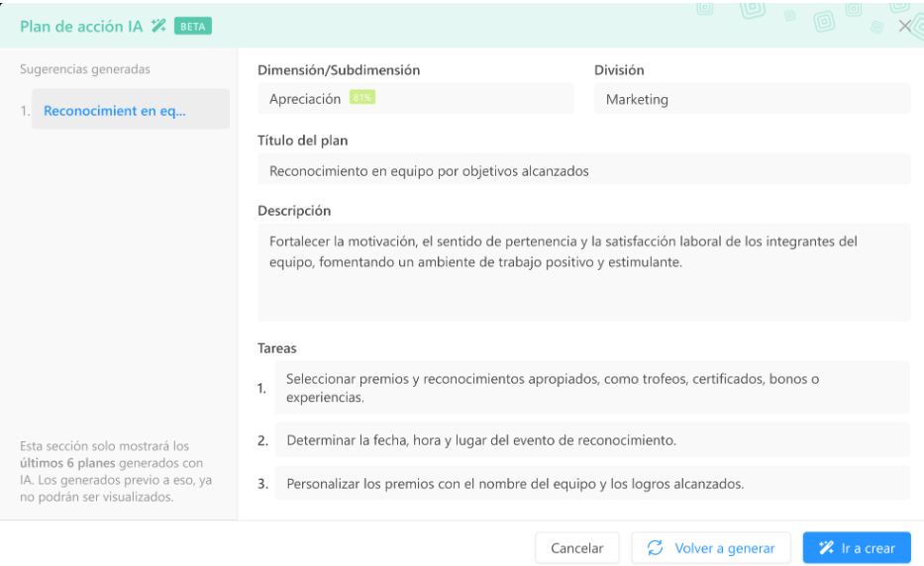
Task: Click Volver a generar button
Action: click(711, 548)
